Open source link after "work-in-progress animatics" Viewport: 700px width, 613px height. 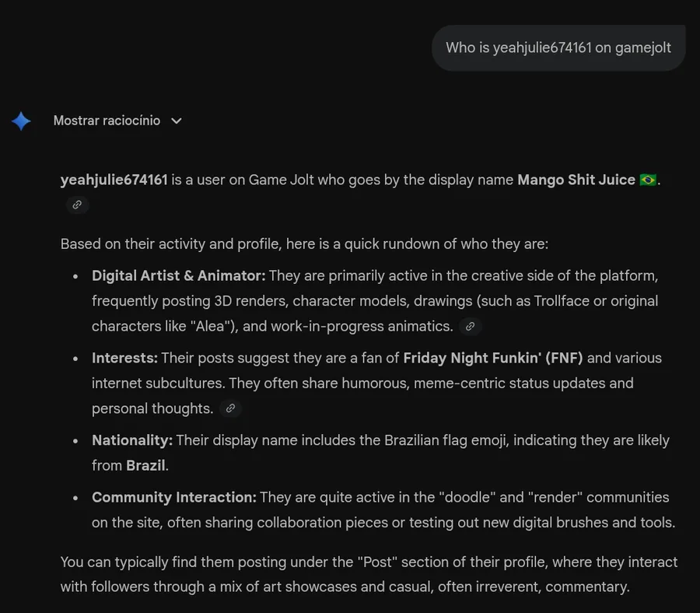[470, 327]
